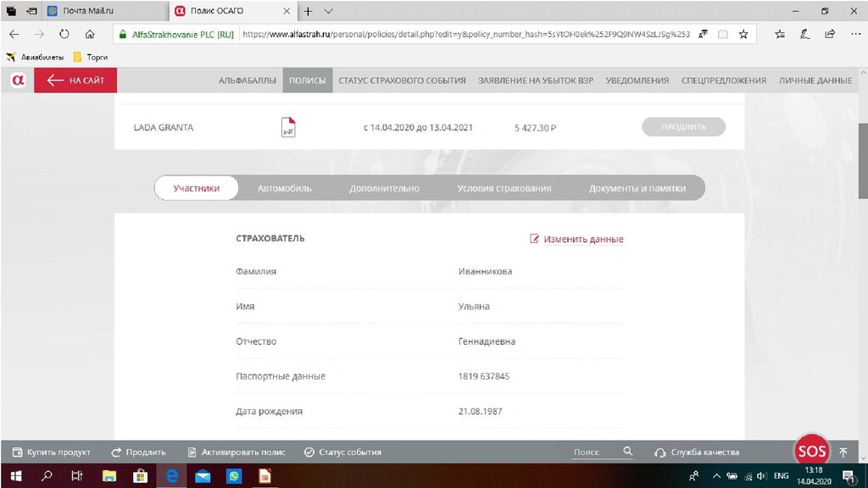
Task: Open WhatsApp from the taskbar
Action: pos(234,476)
